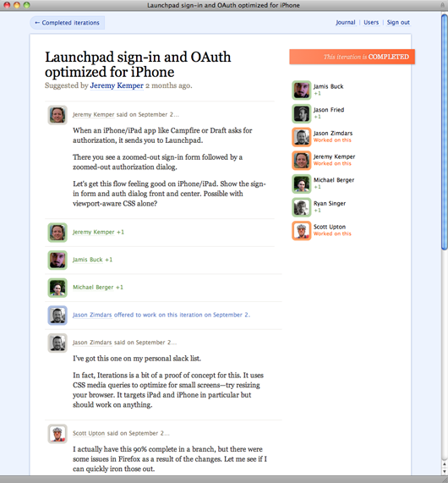
Task: Open Jeremy Kemper link in Suggested by line
Action: (x=117, y=85)
